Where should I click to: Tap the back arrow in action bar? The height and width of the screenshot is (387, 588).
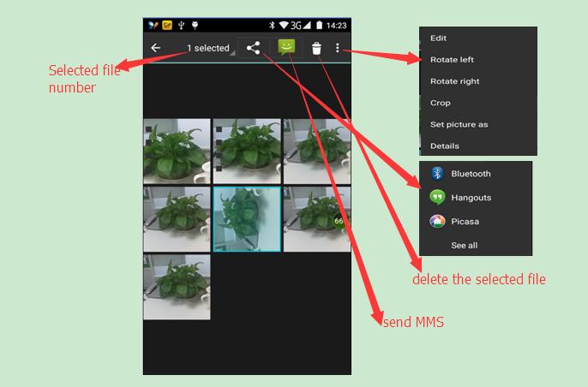pyautogui.click(x=156, y=48)
